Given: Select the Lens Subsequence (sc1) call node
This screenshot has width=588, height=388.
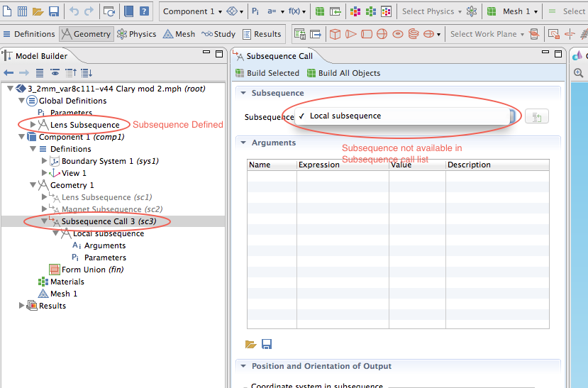Looking at the screenshot, I should click(x=107, y=197).
